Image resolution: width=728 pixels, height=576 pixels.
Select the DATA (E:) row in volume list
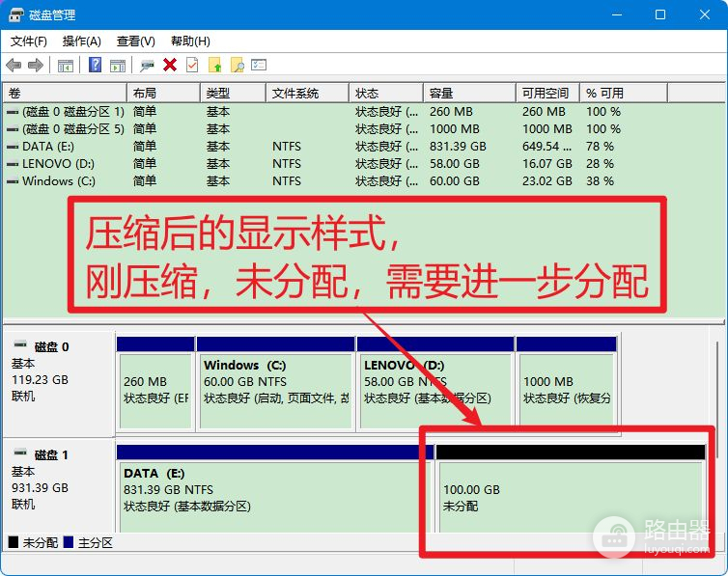click(x=45, y=147)
